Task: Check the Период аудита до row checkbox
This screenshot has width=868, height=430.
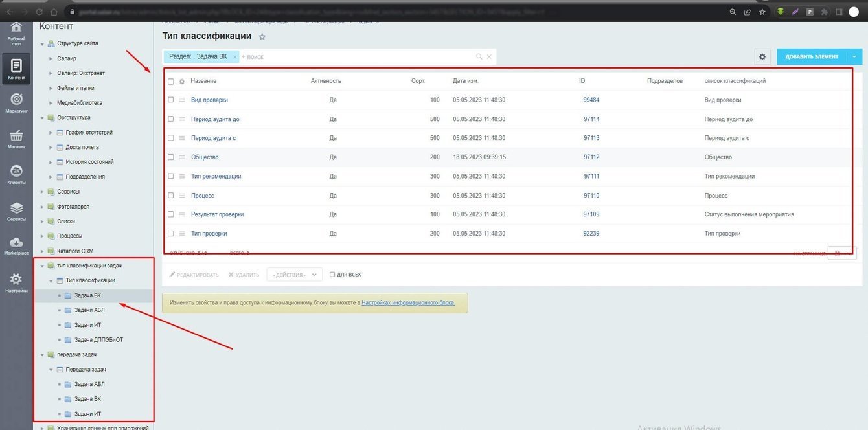Action: coord(171,119)
